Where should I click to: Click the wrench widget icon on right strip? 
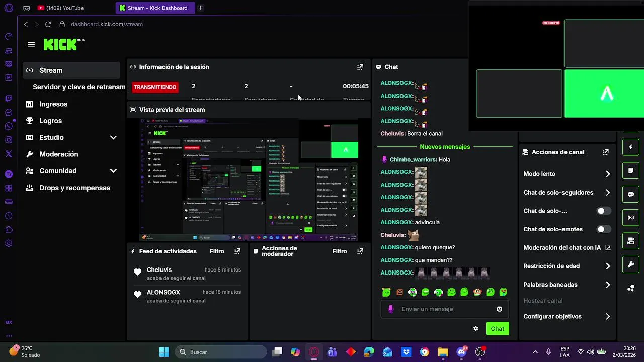point(631,264)
